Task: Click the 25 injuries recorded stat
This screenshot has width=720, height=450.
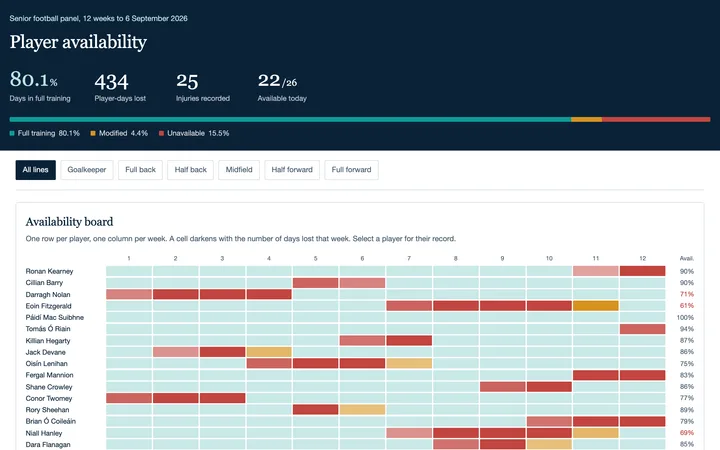Action: click(x=202, y=86)
